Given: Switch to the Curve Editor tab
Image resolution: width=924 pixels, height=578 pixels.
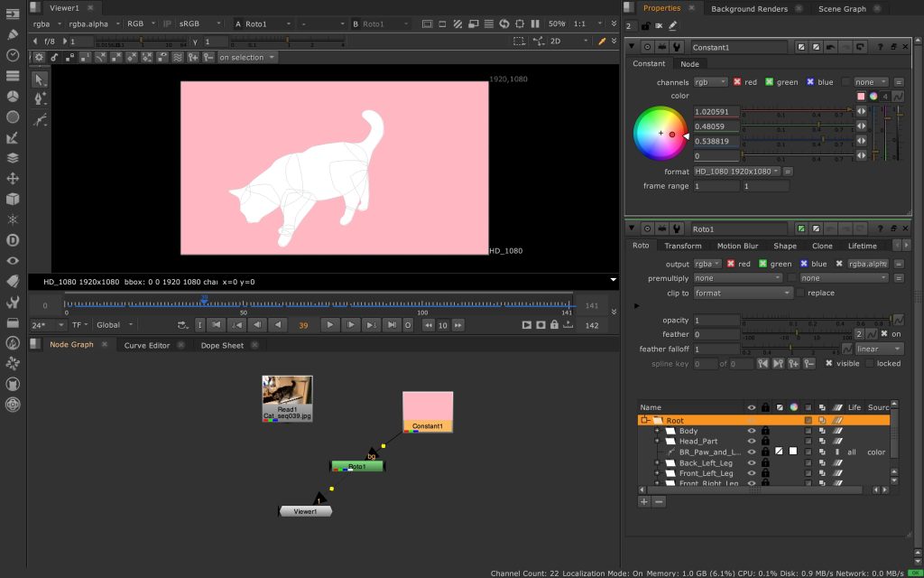Looking at the screenshot, I should click(x=147, y=345).
